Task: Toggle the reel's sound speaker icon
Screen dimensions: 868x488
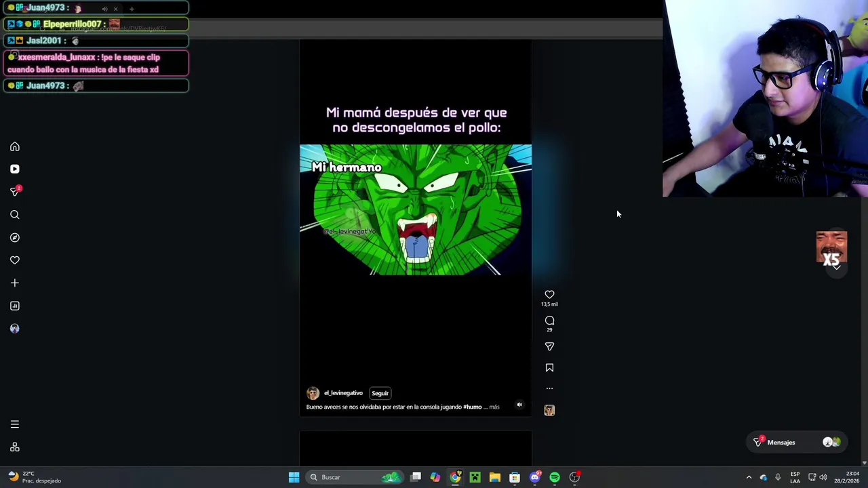Action: 519,405
